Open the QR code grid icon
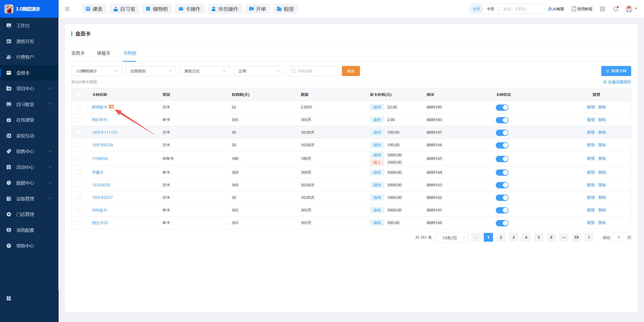 [x=602, y=9]
